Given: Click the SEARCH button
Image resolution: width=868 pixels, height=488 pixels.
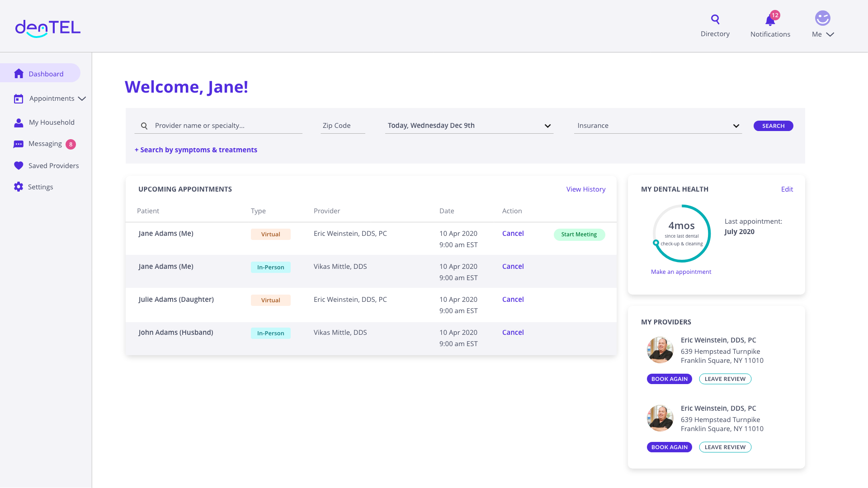Looking at the screenshot, I should tap(773, 126).
